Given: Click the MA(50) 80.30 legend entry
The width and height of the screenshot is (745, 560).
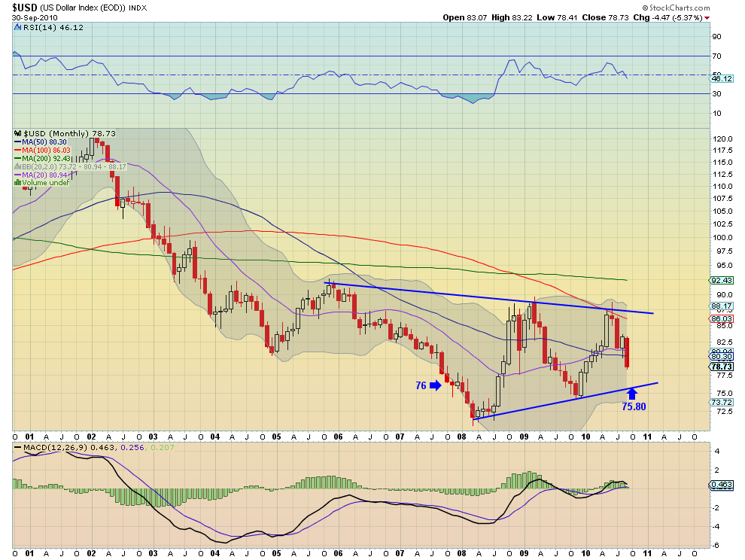Looking at the screenshot, I should click(44, 142).
